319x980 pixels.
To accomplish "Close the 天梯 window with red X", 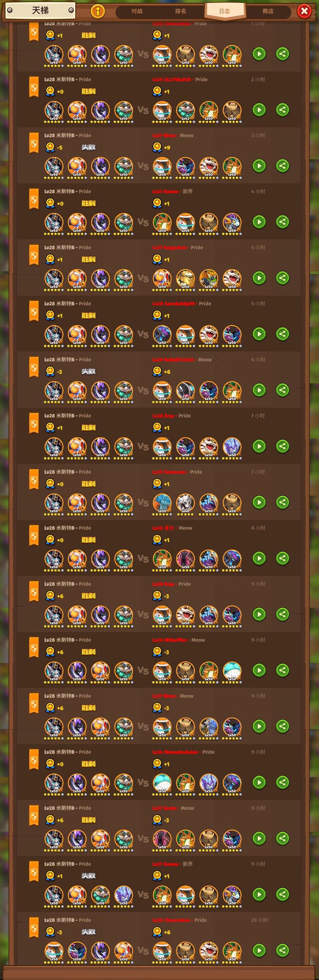I will click(304, 11).
